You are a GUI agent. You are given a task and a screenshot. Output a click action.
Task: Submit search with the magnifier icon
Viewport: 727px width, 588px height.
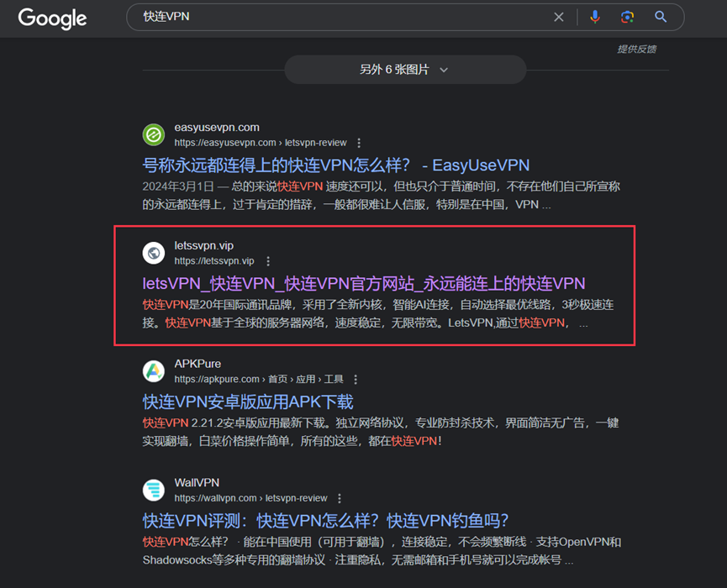(x=661, y=17)
